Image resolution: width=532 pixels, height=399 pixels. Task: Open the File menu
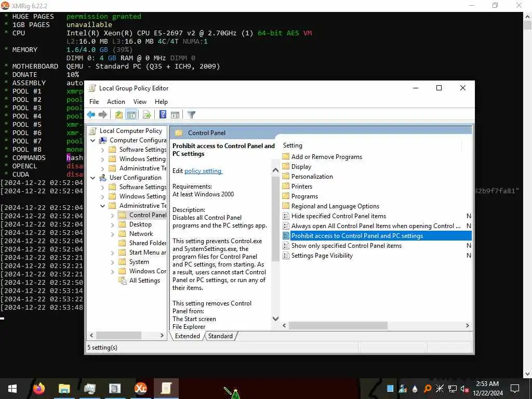pos(94,102)
